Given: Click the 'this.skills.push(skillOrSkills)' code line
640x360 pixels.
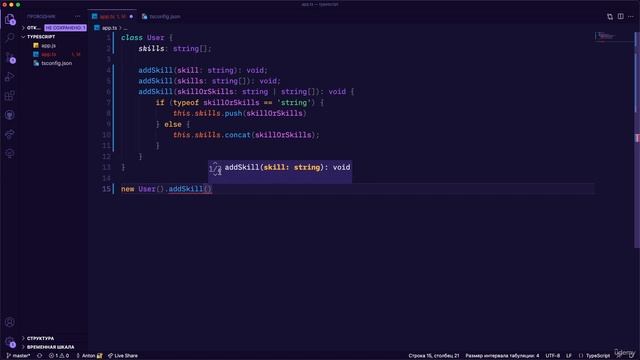Looking at the screenshot, I should [240, 113].
